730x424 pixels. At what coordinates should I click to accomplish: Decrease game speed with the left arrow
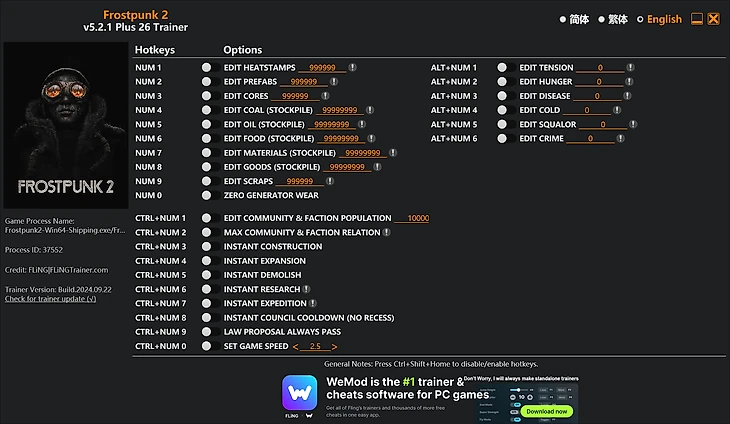click(295, 347)
